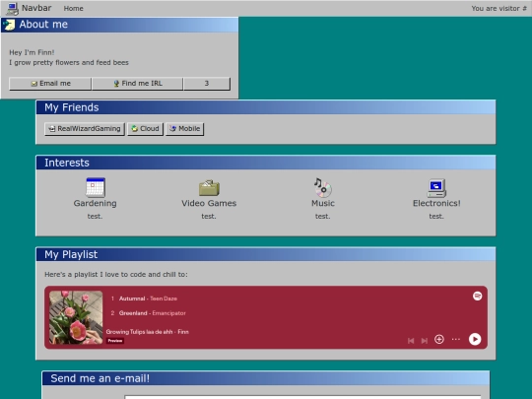Click the My Friends title bar

click(x=266, y=107)
